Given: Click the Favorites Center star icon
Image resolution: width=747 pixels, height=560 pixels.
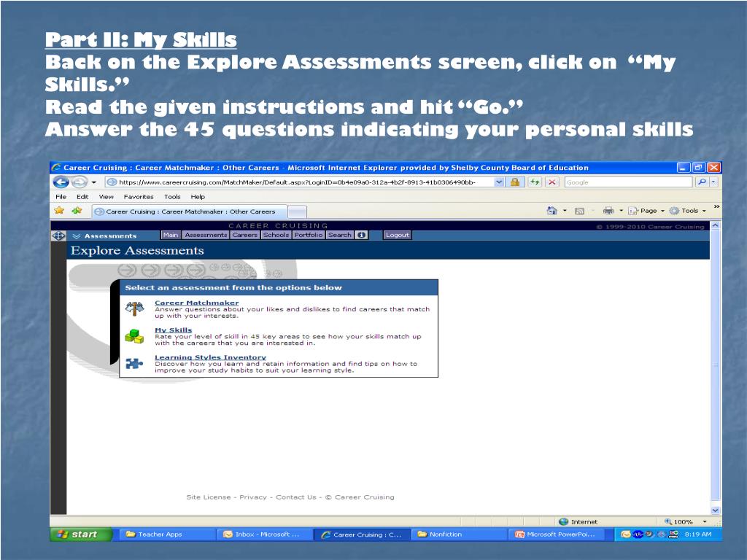Looking at the screenshot, I should click(x=59, y=211).
